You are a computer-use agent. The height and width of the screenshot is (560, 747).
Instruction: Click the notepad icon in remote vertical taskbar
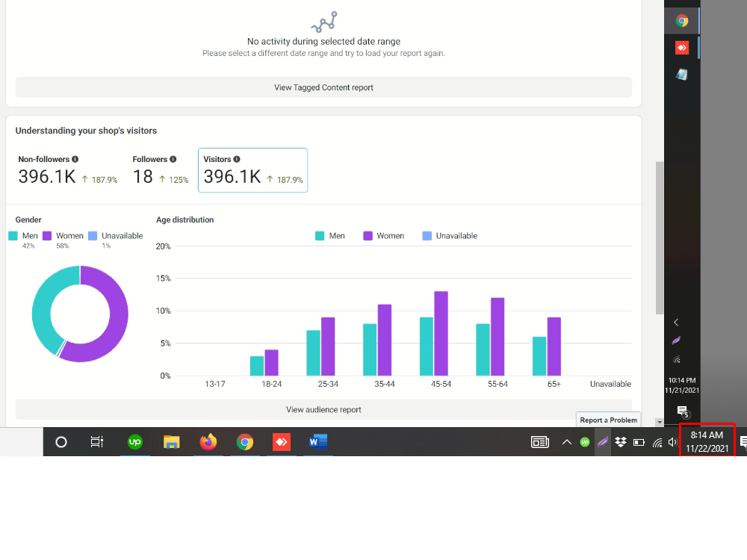[x=682, y=74]
